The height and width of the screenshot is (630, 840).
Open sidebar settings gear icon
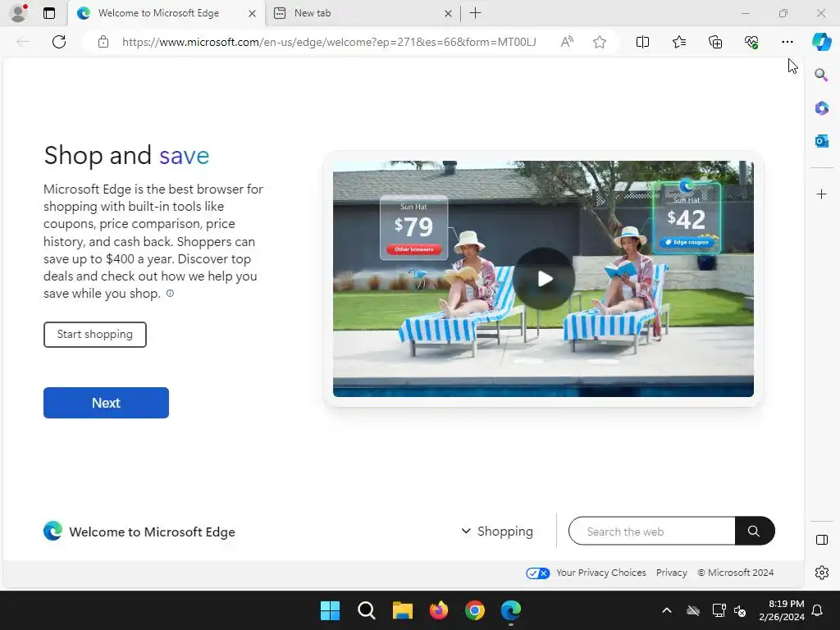click(x=821, y=573)
